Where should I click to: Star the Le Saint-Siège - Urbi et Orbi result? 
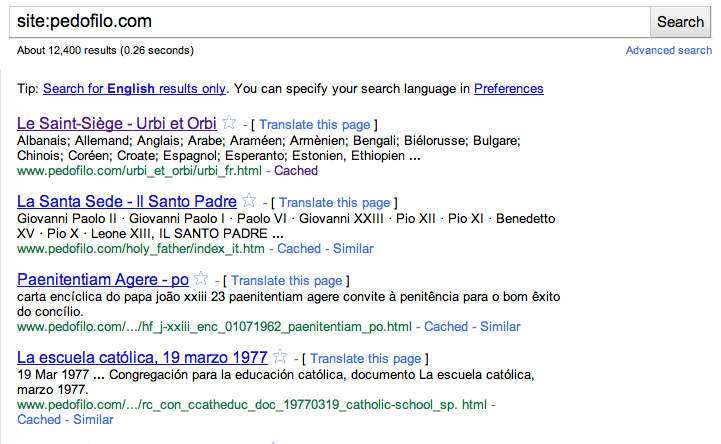click(x=229, y=123)
